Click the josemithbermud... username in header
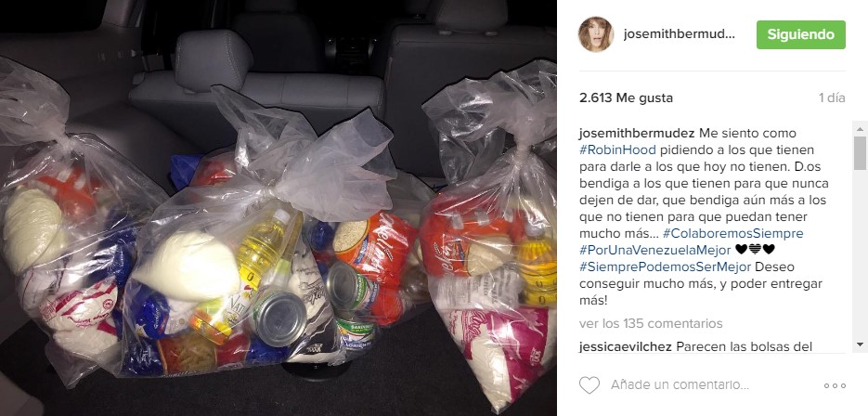The width and height of the screenshot is (868, 416). point(679,34)
